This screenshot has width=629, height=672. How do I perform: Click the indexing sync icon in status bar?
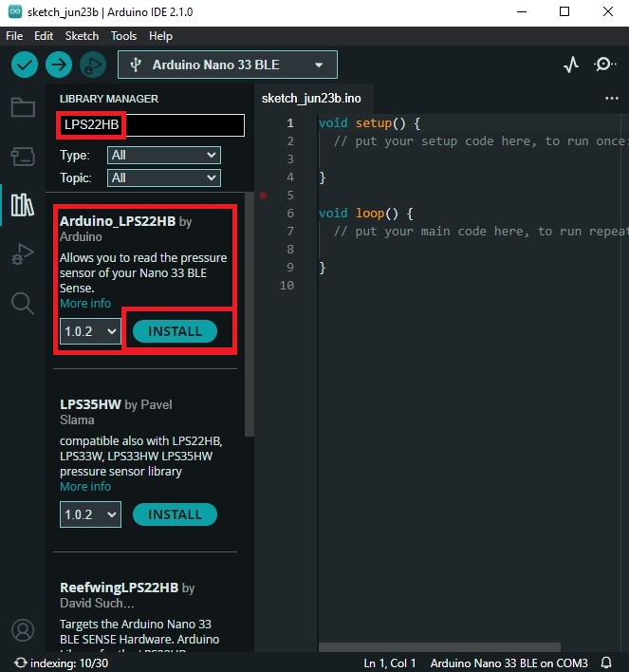tap(20, 663)
